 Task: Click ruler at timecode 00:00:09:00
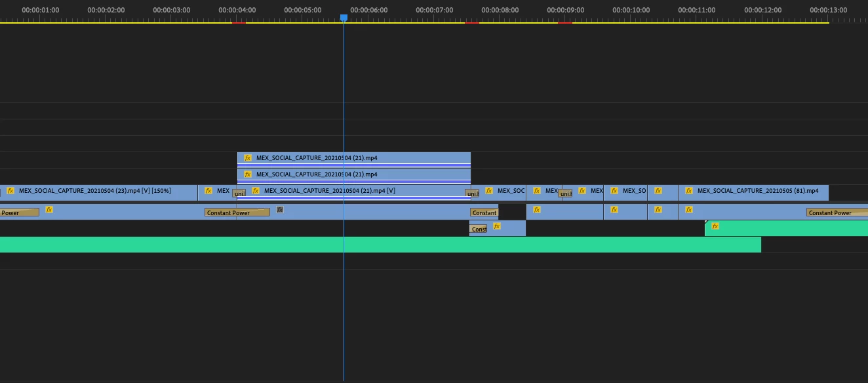coord(565,10)
